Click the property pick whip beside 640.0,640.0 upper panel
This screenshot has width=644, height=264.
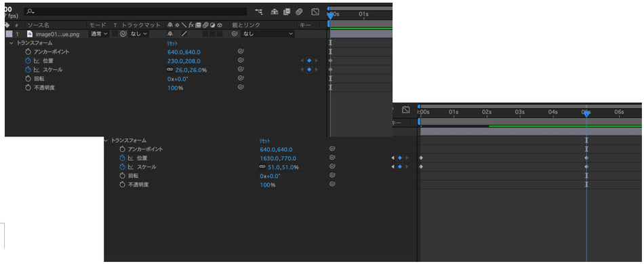click(x=241, y=52)
